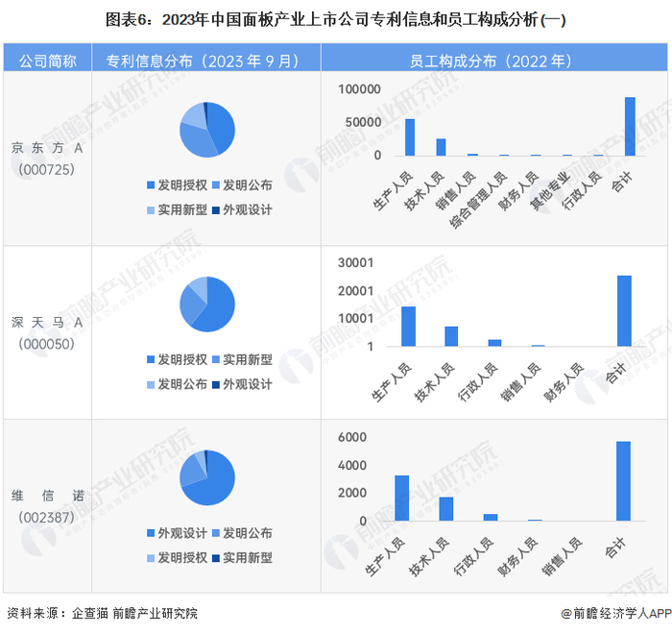Select the 公司简称 header cell
Screen dimensions: 672x633
[48, 57]
